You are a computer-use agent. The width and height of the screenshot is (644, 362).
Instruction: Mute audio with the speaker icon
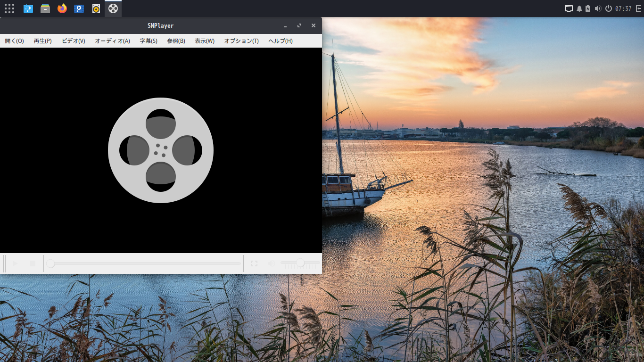272,263
